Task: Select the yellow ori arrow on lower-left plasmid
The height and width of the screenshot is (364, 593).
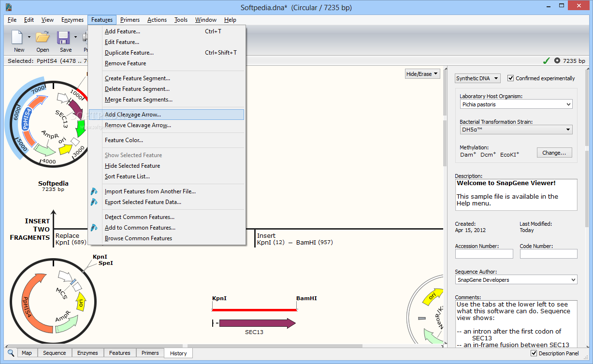Action: coord(81,303)
